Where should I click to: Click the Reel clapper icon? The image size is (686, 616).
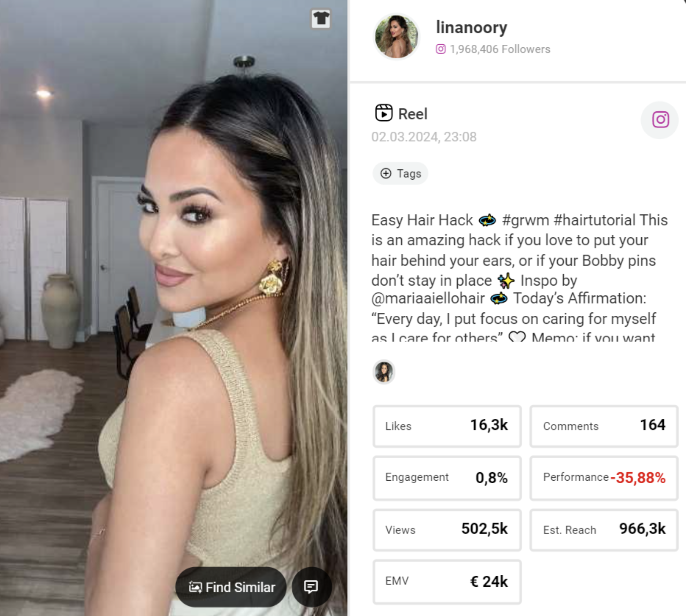[x=384, y=113]
